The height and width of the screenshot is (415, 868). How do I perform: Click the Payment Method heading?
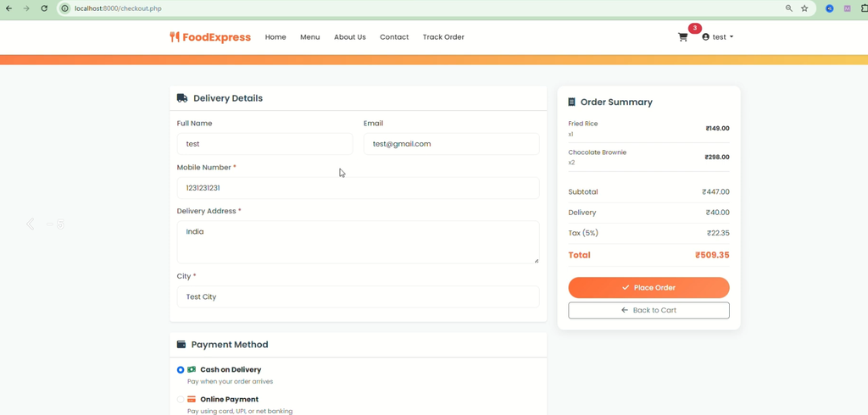click(230, 344)
